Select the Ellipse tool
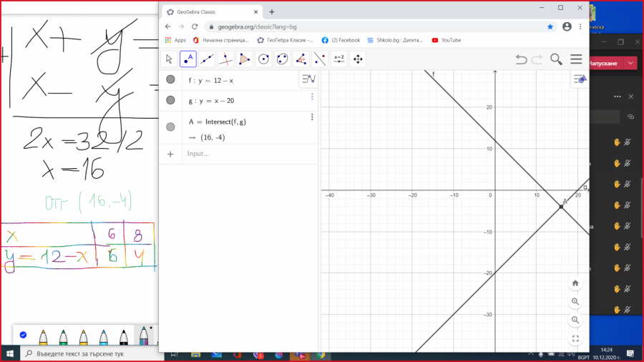 283,59
